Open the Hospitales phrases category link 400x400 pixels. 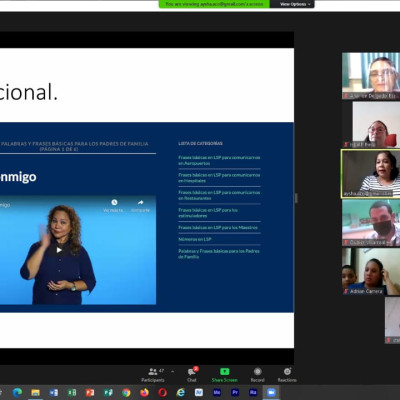coord(219,178)
